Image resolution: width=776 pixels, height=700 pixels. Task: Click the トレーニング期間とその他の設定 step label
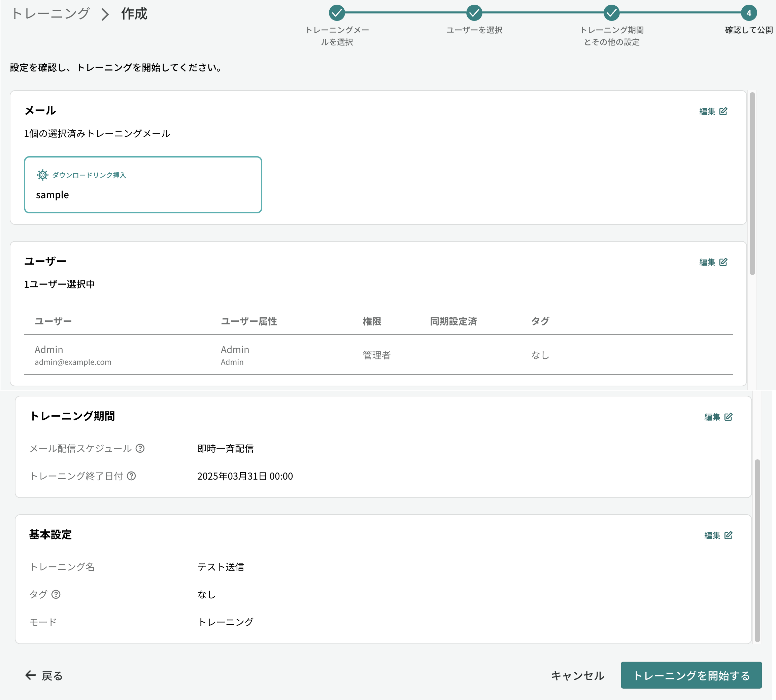pos(611,36)
